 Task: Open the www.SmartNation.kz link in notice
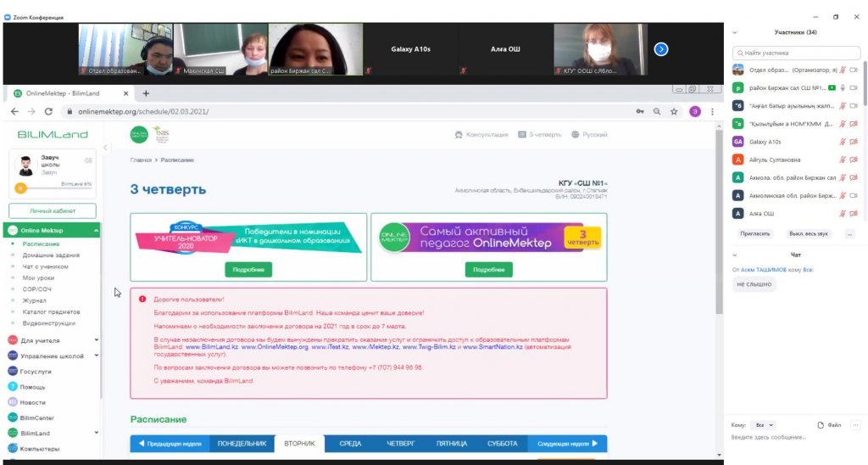pos(492,347)
